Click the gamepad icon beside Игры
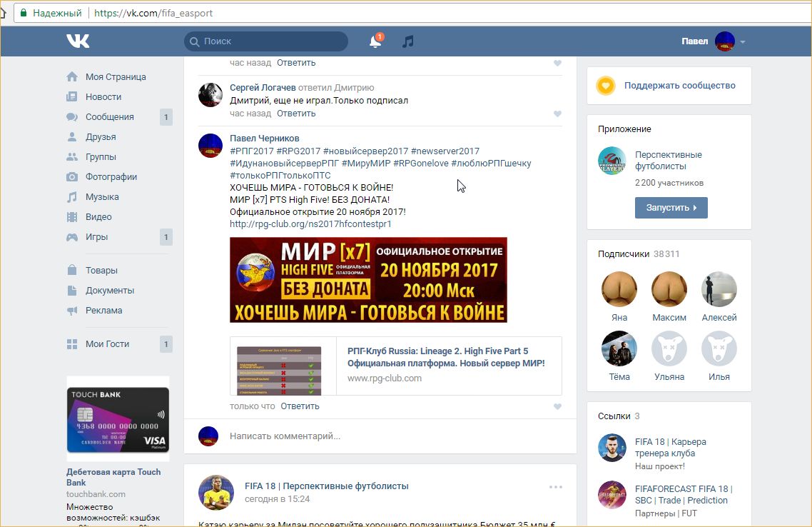 coord(72,237)
